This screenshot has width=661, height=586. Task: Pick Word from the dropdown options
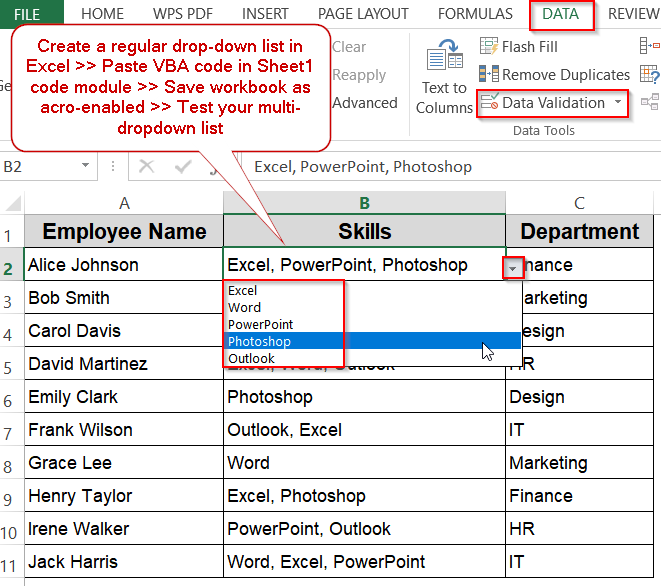tap(245, 307)
